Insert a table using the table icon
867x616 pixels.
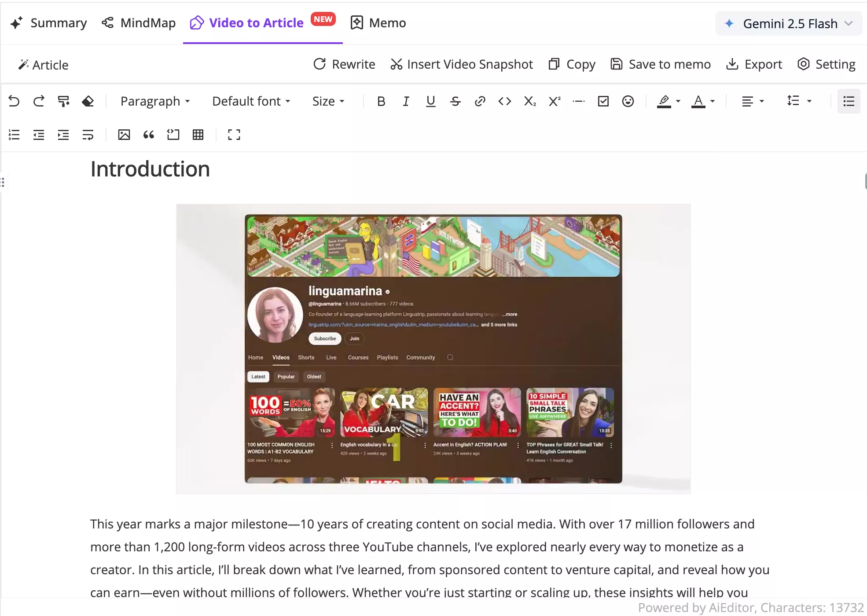click(x=198, y=135)
